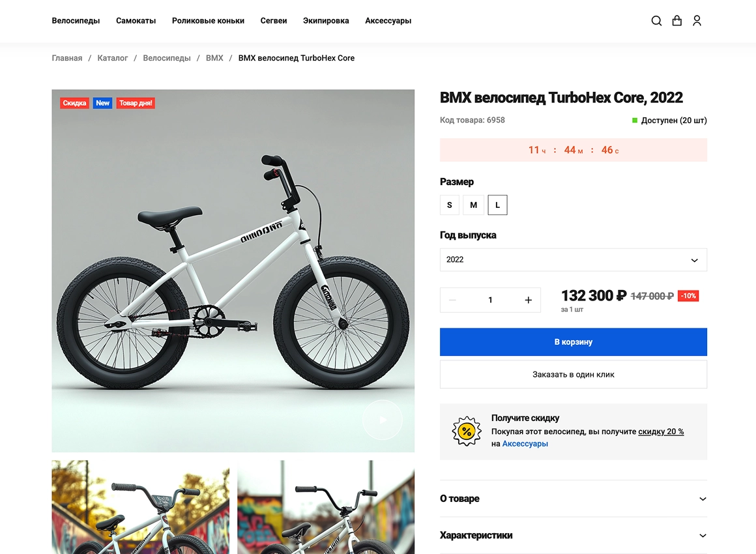Select size M
Viewport: 756px width, 554px height.
(x=474, y=205)
